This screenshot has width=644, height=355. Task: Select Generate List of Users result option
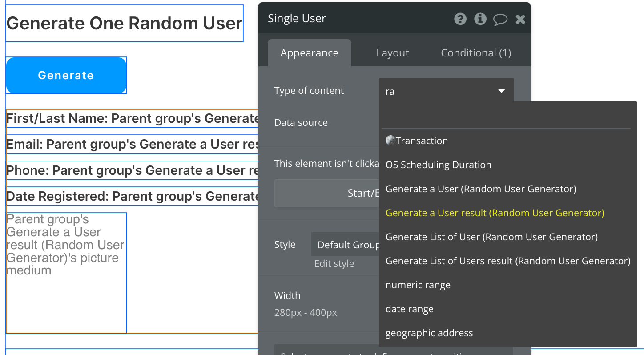507,261
